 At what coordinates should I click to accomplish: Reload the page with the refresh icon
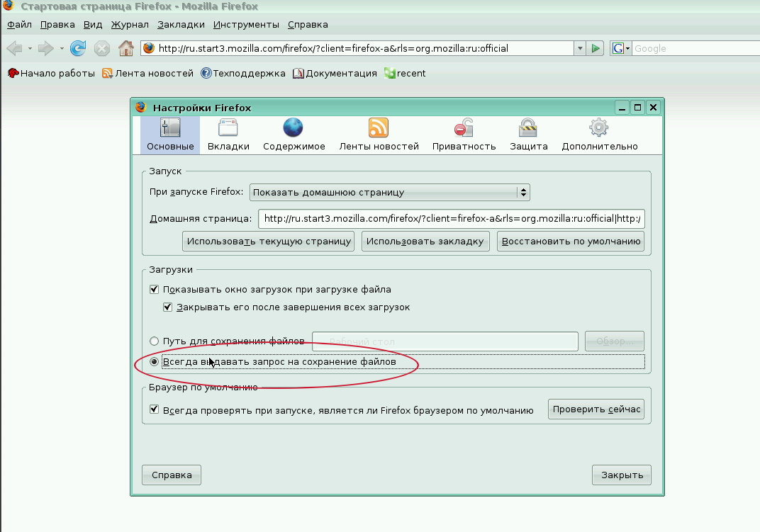pyautogui.click(x=78, y=48)
